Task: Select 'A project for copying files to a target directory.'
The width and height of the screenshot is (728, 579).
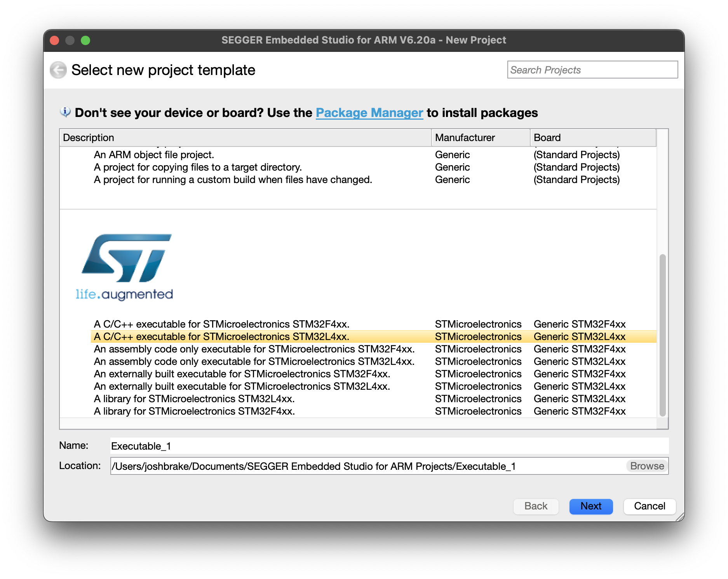Action: click(198, 167)
